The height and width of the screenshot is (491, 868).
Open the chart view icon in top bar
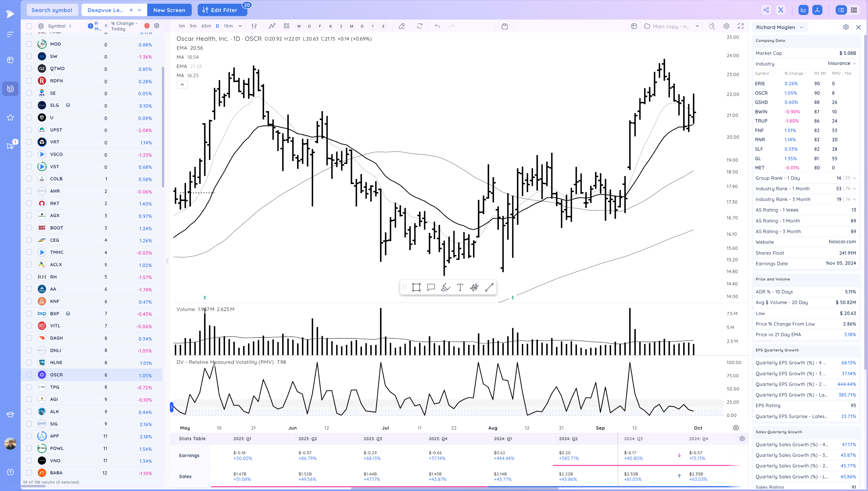point(803,10)
